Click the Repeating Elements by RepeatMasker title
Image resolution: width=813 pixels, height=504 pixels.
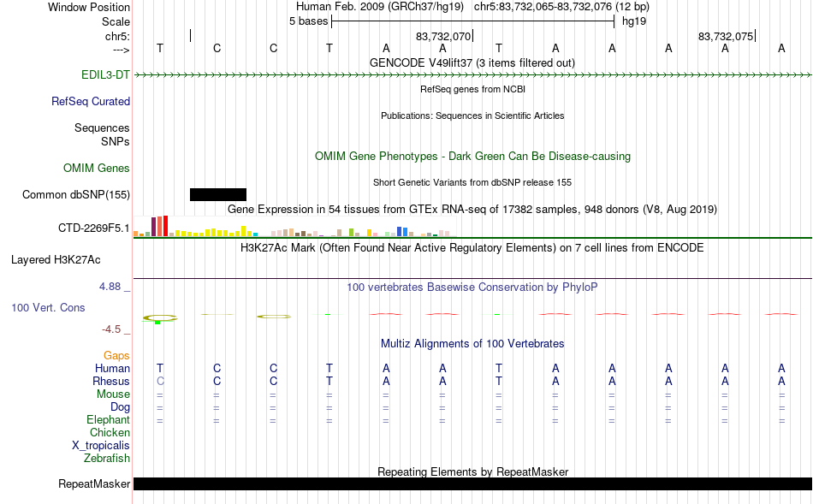pos(472,471)
